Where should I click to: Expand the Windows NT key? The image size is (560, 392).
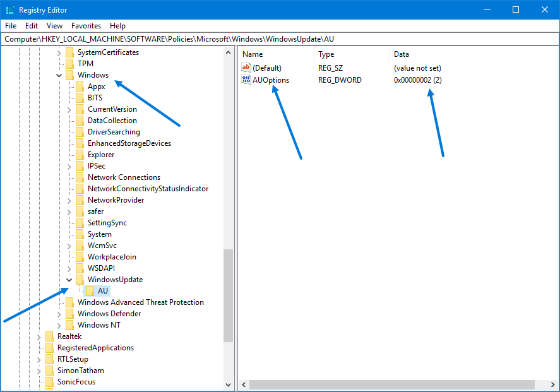(x=59, y=326)
